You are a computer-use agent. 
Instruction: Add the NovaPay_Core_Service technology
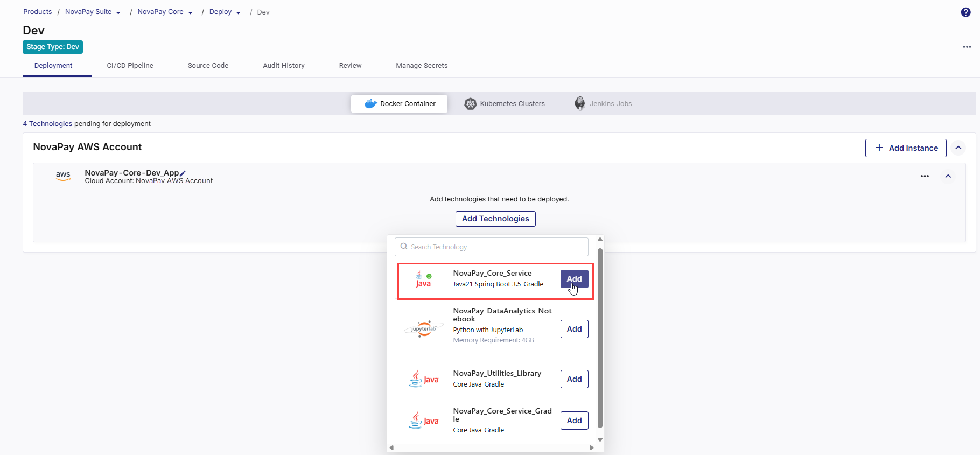(x=574, y=279)
